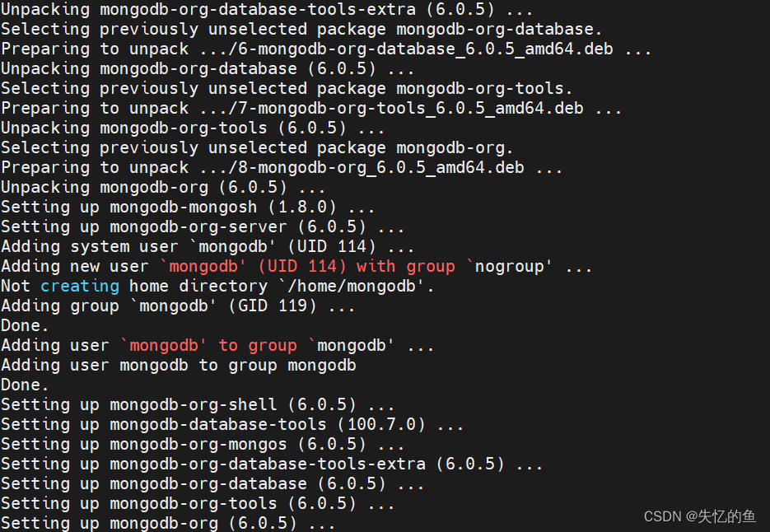This screenshot has width=770, height=532.
Task: Click the red 'with group' text
Action: (x=406, y=266)
